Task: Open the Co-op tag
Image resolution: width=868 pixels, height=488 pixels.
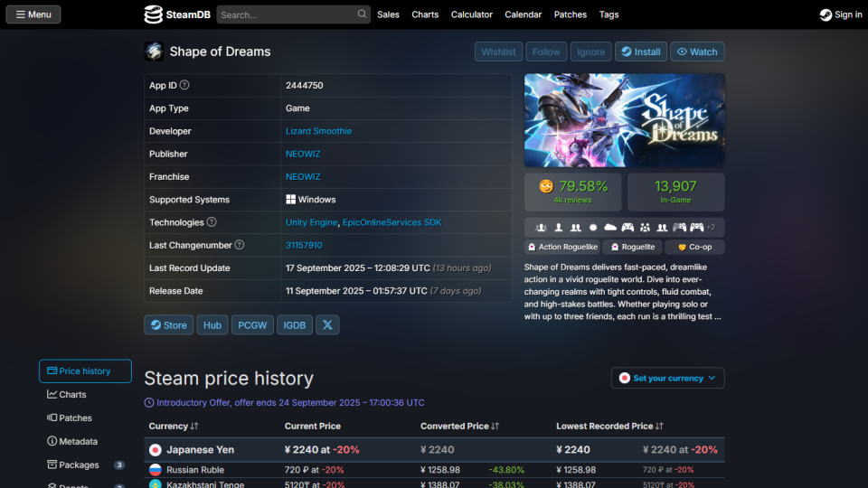Action: 694,247
